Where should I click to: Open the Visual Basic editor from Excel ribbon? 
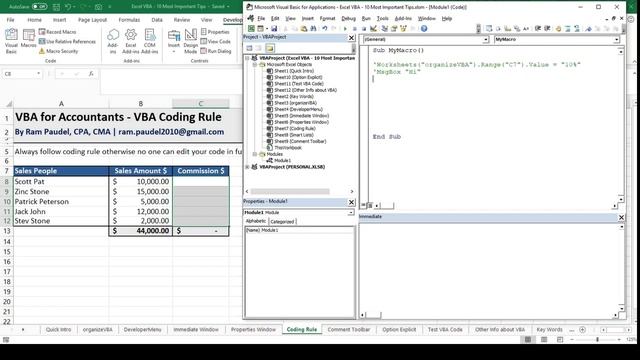(11, 41)
